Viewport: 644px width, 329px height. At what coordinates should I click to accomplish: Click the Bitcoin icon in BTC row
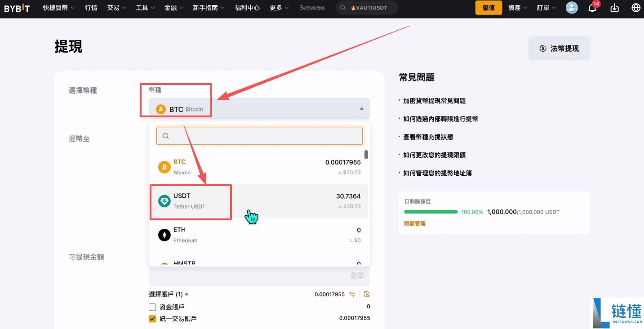164,167
